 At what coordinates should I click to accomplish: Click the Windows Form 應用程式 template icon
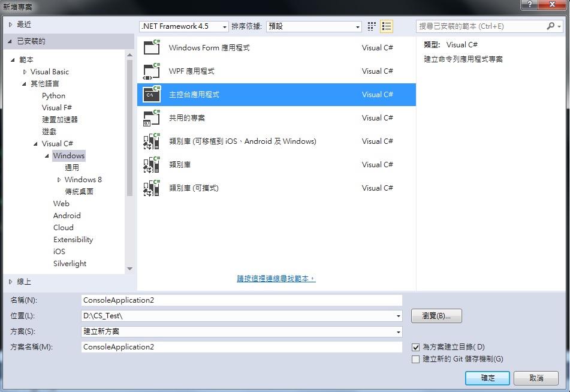152,48
